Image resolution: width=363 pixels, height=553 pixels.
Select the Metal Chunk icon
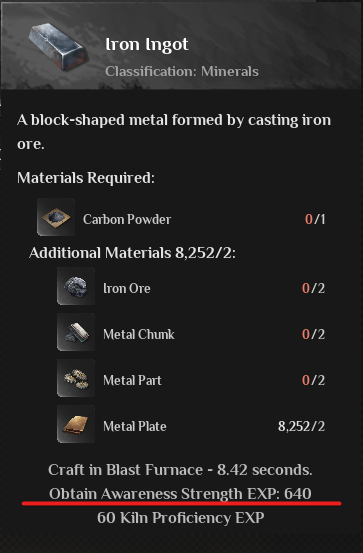click(76, 332)
